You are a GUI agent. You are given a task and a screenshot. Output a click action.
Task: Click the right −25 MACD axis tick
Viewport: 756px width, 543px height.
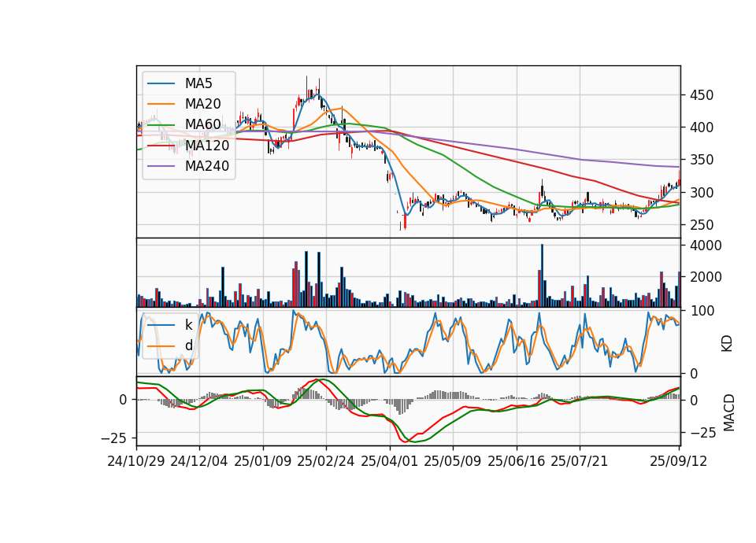(703, 433)
